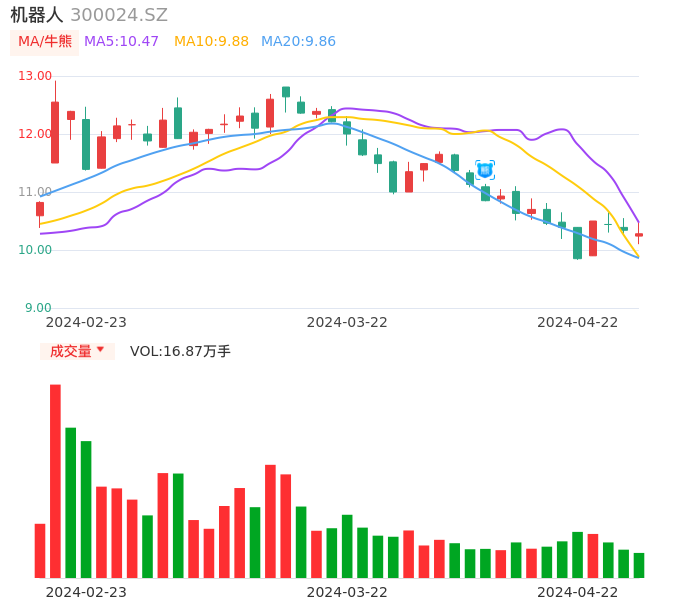This screenshot has height=606, width=686.
Task: Click the 机器人 stock name title
Action: pyautogui.click(x=36, y=15)
